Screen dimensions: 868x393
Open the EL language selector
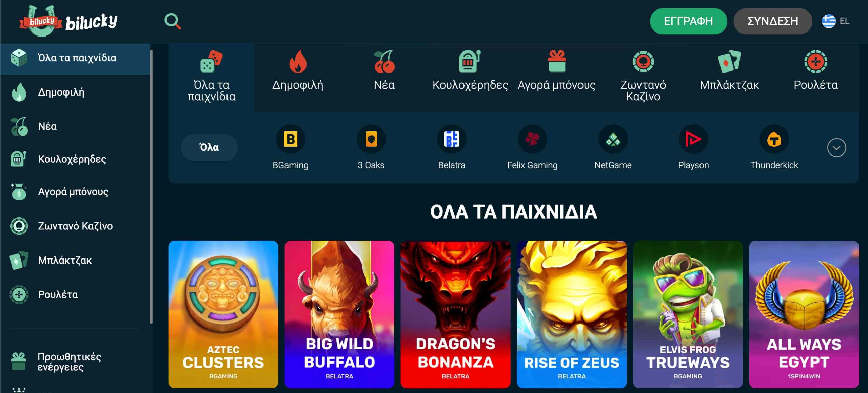pos(835,21)
